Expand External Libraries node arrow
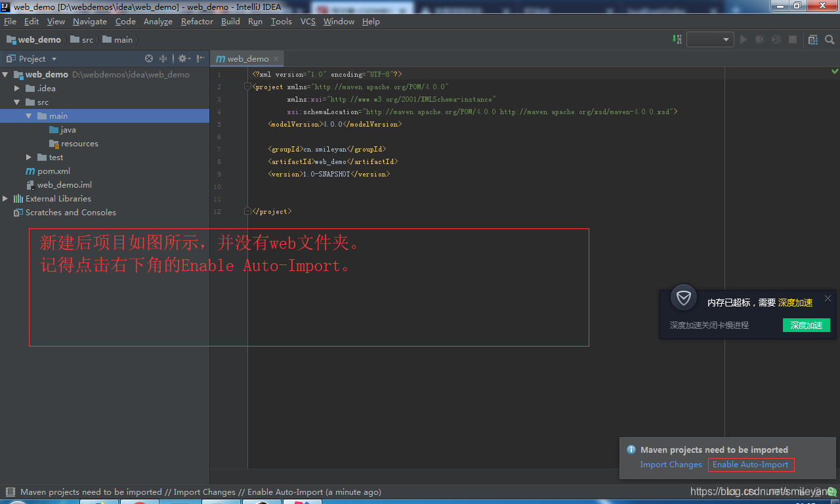Image resolution: width=840 pixels, height=504 pixels. click(5, 198)
